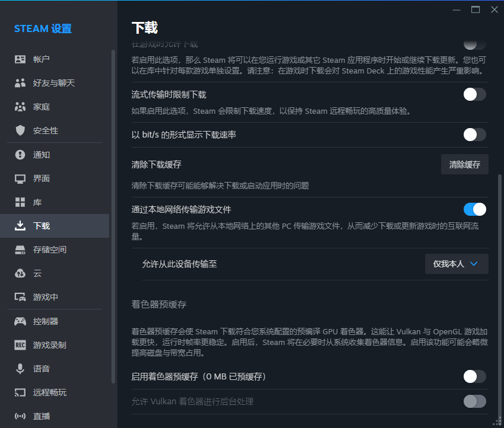Open the 帐户 settings page
The width and height of the screenshot is (504, 428).
pos(55,59)
